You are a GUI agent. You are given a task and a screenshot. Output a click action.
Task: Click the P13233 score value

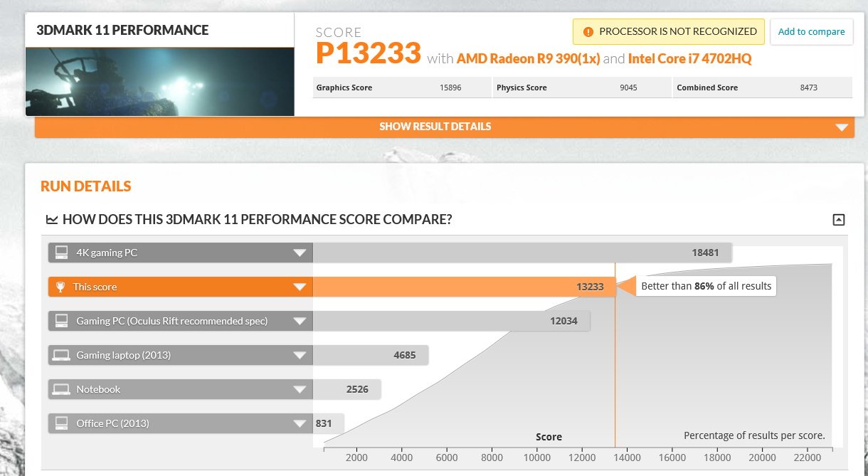point(369,53)
